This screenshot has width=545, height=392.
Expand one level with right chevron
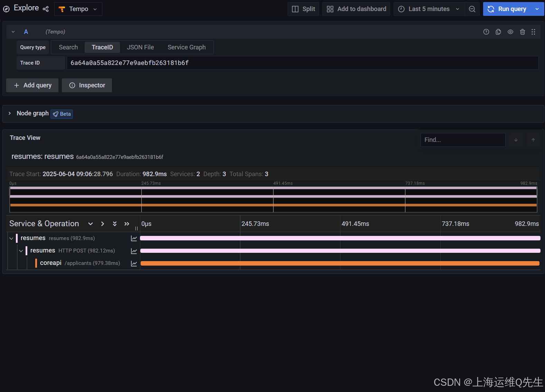103,224
